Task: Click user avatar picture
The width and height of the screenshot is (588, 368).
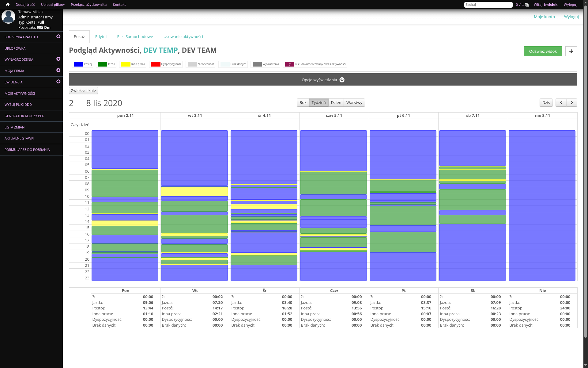Action: coord(8,17)
